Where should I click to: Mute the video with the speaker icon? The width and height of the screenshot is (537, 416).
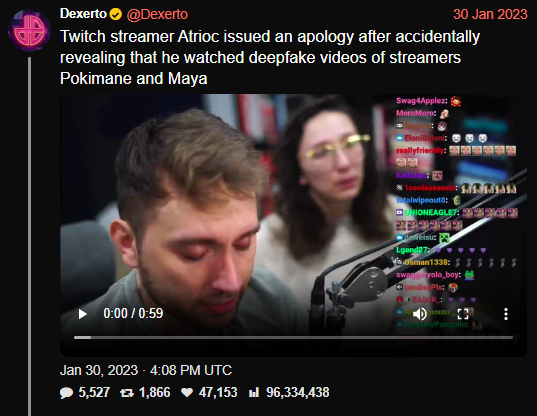tap(420, 314)
